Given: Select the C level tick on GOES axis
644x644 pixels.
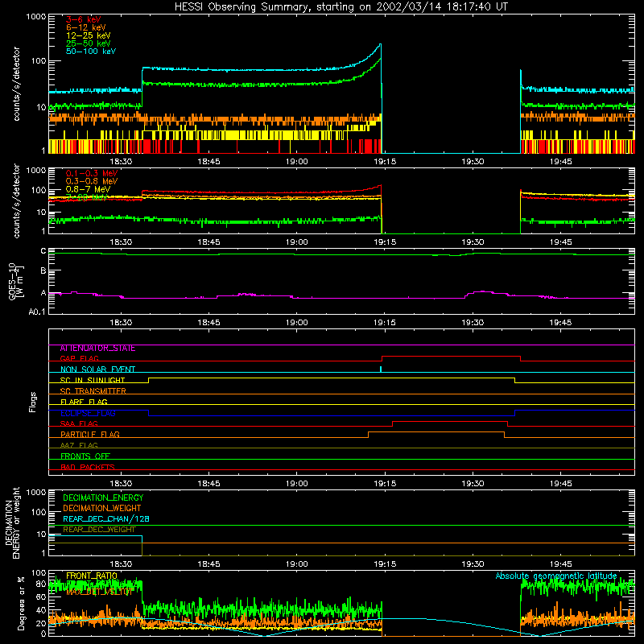Looking at the screenshot, I should 43,251.
